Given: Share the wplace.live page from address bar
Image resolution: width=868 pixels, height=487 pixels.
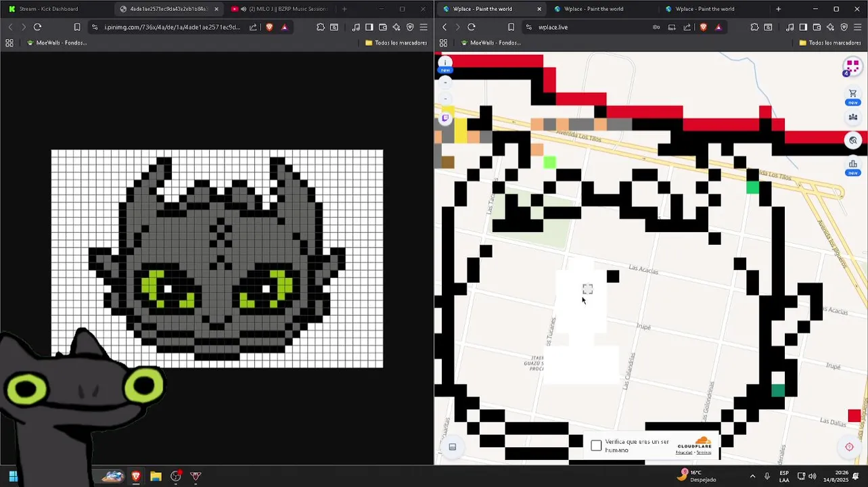Looking at the screenshot, I should tap(687, 27).
